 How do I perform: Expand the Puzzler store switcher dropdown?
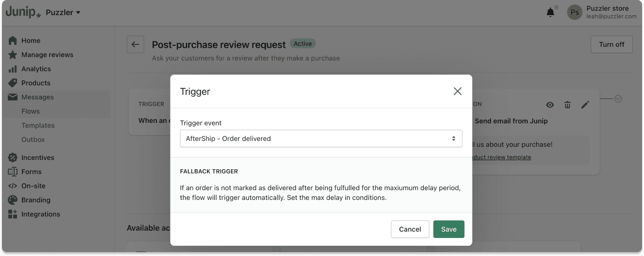[63, 12]
